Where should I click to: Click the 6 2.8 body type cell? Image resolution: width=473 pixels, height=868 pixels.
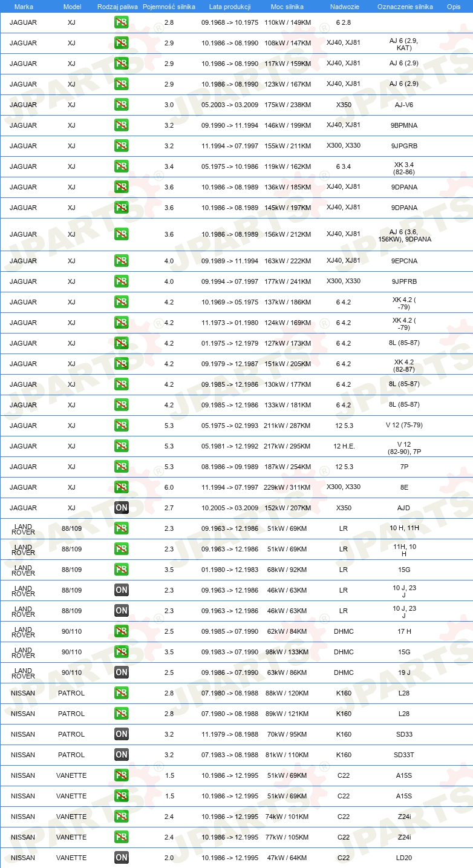(344, 22)
